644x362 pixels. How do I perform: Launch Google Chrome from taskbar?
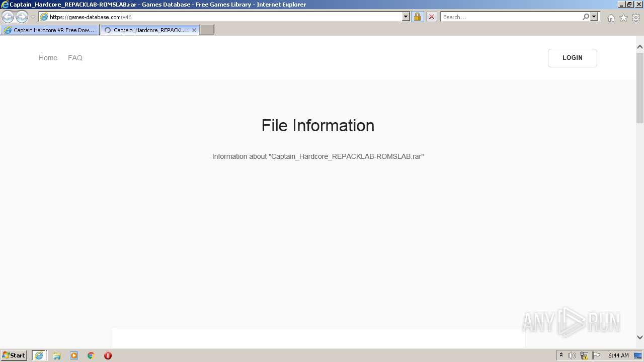point(91,355)
